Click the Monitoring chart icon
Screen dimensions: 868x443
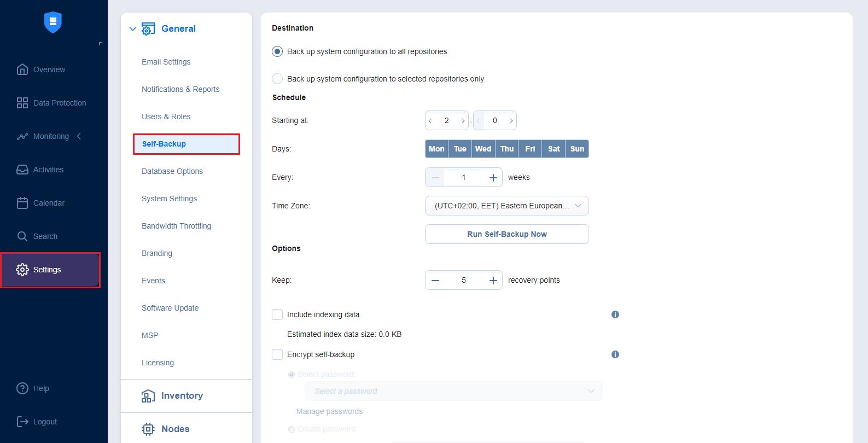(x=22, y=136)
